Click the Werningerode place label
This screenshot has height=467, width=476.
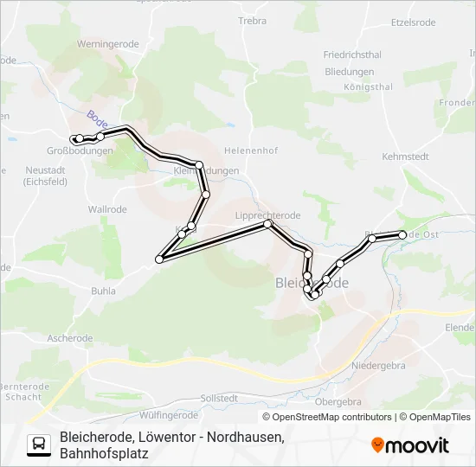point(108,44)
